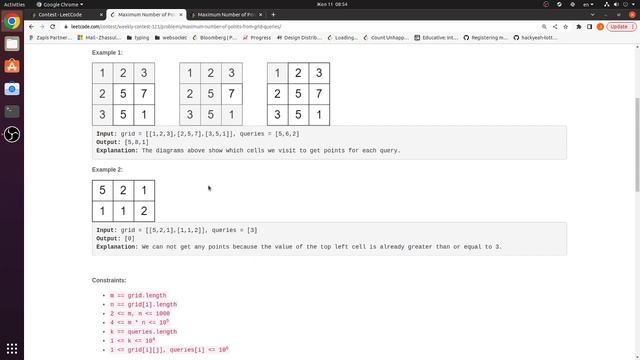
Task: Open the Registering GitHub bookmark
Action: (486, 38)
